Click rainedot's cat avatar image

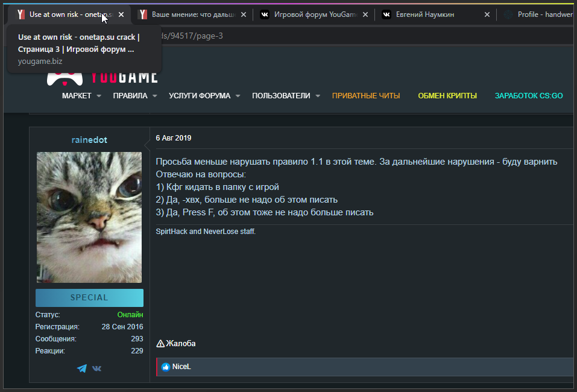click(89, 217)
